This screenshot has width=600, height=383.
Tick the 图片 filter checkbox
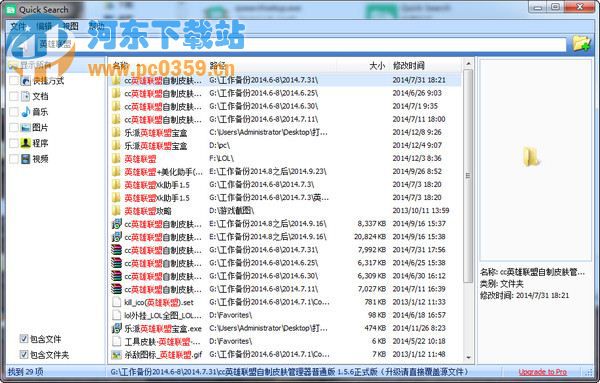click(x=14, y=127)
